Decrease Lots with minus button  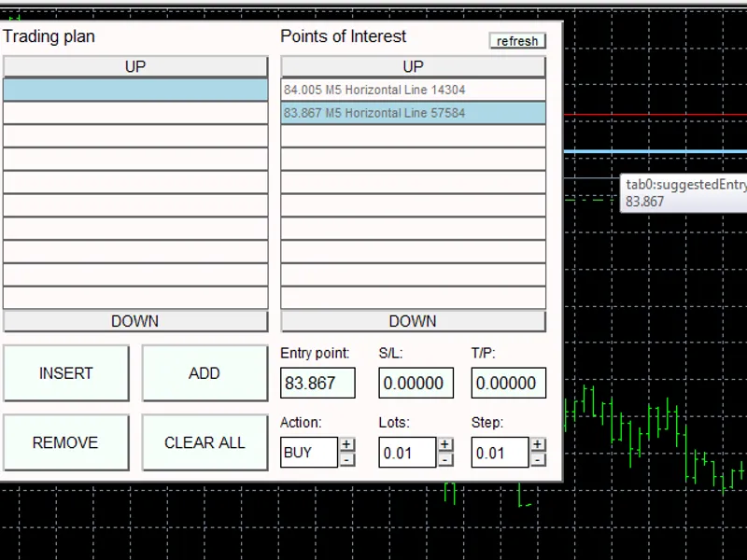[445, 460]
